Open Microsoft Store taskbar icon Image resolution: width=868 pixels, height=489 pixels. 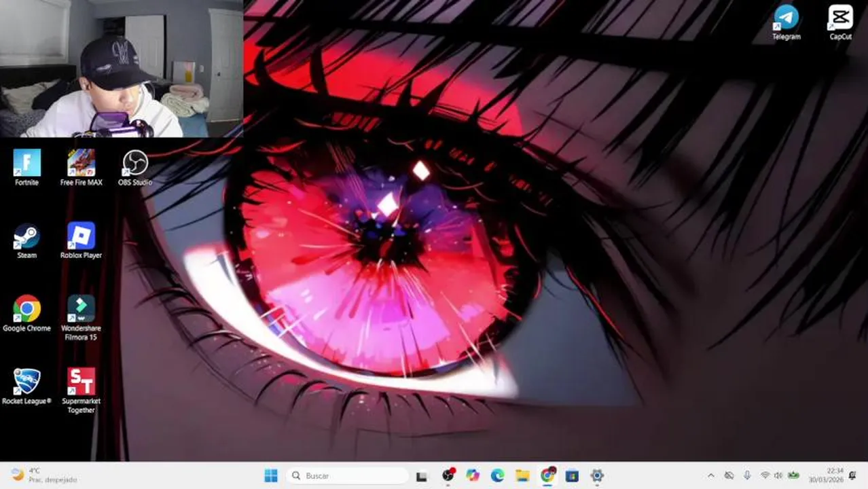click(572, 475)
